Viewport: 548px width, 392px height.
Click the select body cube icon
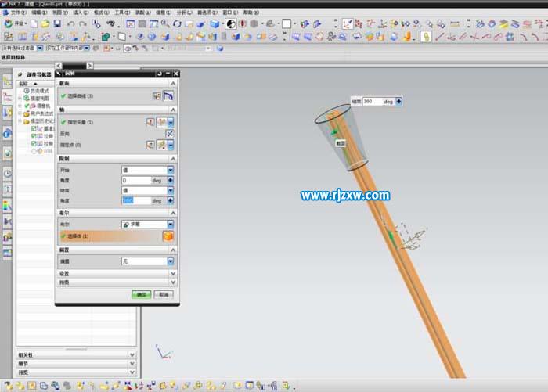(168, 236)
